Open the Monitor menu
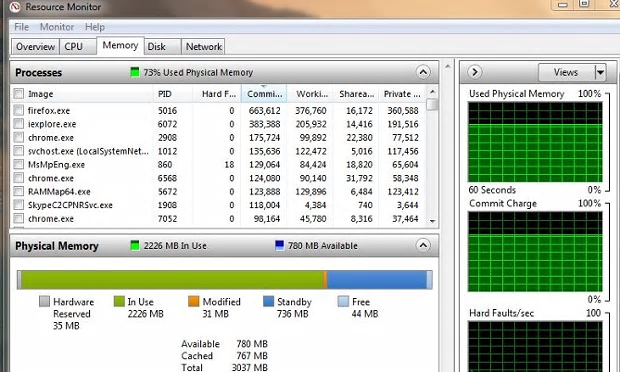 pos(57,27)
